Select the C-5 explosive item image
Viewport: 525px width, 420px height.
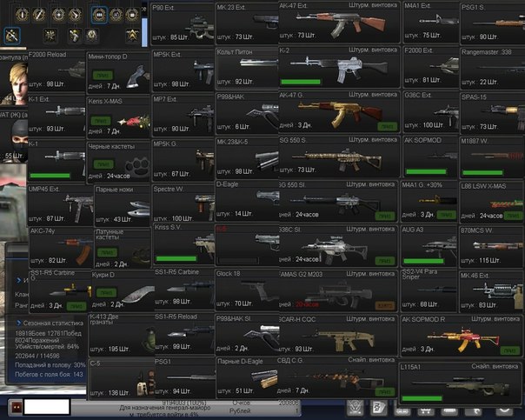coord(146,383)
